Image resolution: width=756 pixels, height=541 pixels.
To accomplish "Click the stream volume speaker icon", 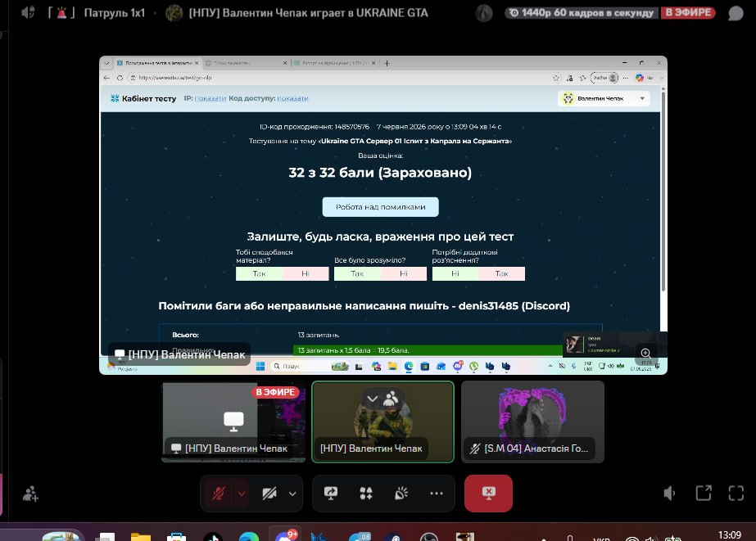I will (x=670, y=493).
